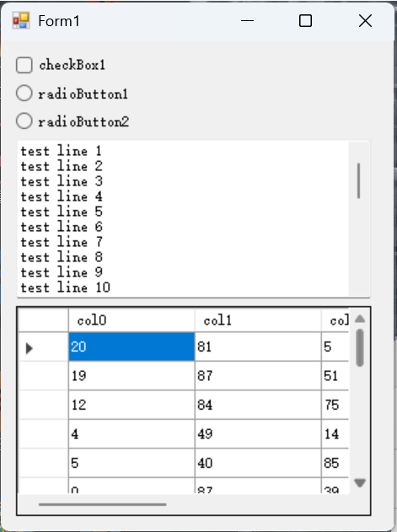Click the current row arrow indicator in grid
Screen dimensions: 397x532
(30, 348)
